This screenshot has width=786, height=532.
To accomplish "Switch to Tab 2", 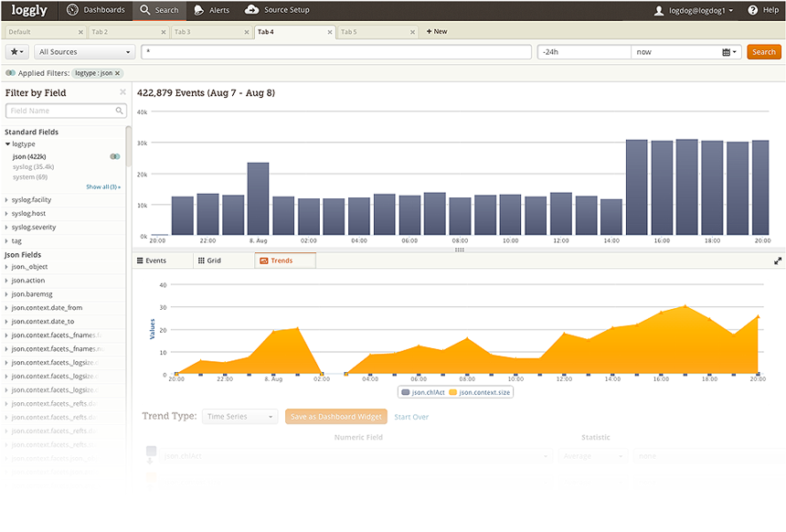I will [128, 32].
